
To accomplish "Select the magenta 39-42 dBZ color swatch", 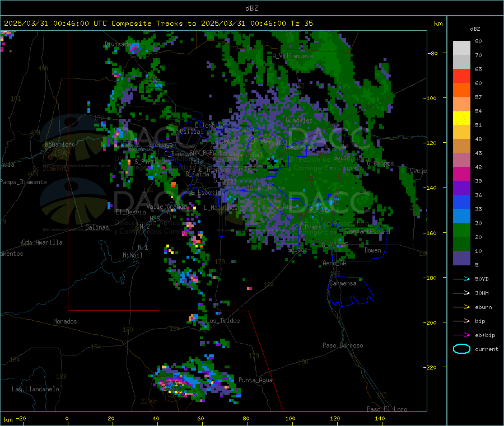I will click(x=461, y=174).
